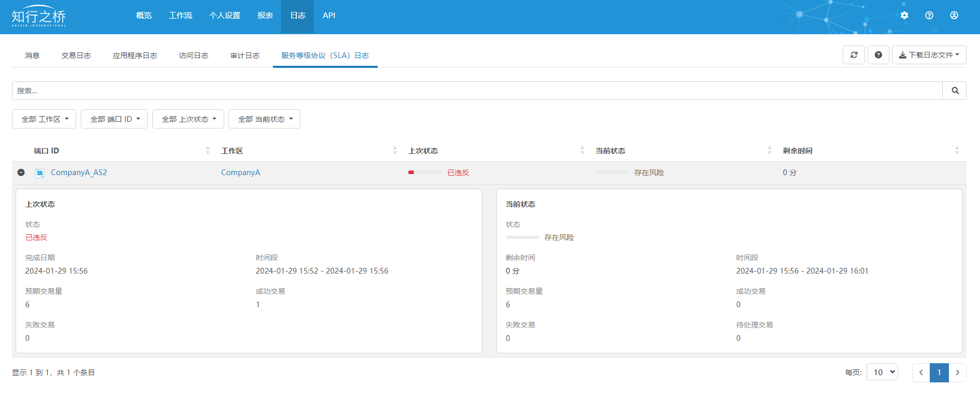Switch to the 交易日志 tab
This screenshot has width=980, height=400.
tap(76, 55)
